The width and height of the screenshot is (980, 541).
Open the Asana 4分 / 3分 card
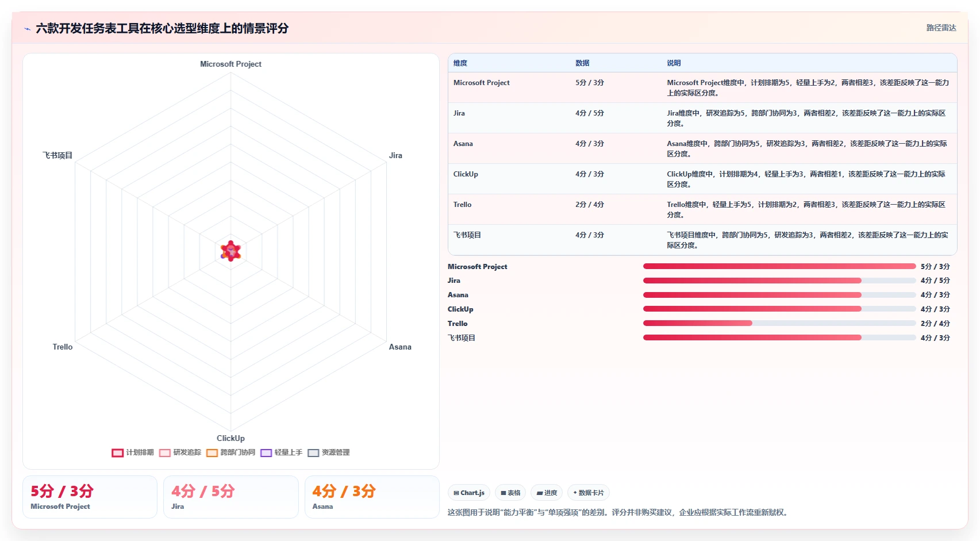tap(372, 497)
